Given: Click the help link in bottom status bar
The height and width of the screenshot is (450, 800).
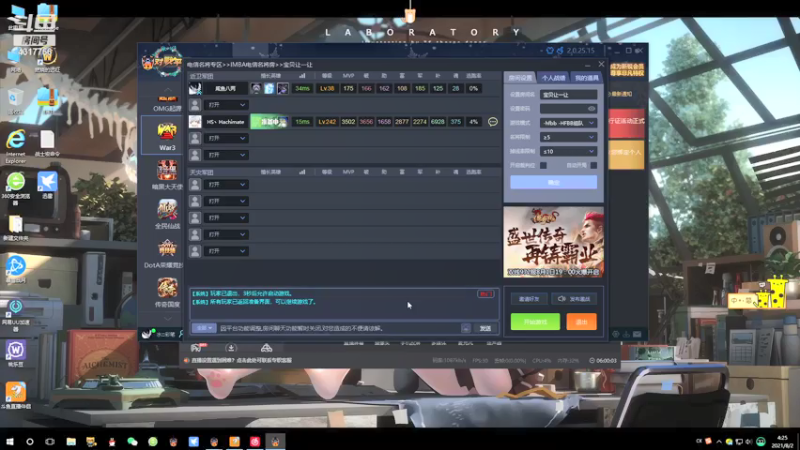Looking at the screenshot, I should click(241, 360).
